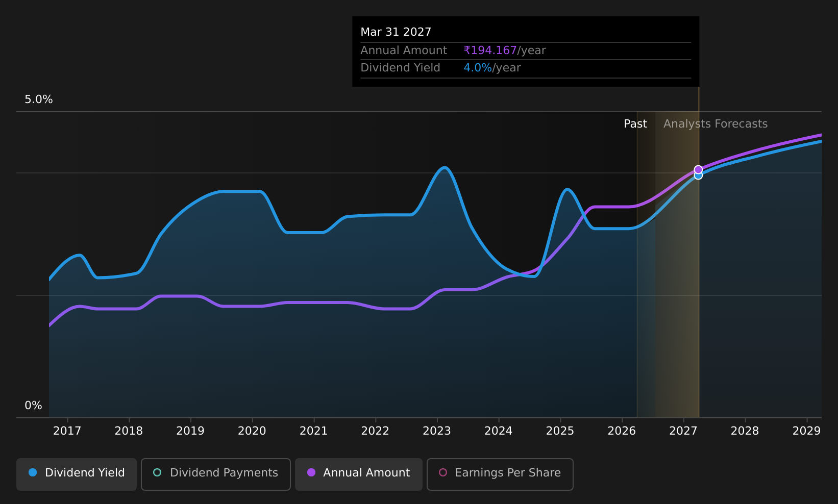Click the 2029 x-axis label
This screenshot has height=504, width=838.
tap(807, 431)
